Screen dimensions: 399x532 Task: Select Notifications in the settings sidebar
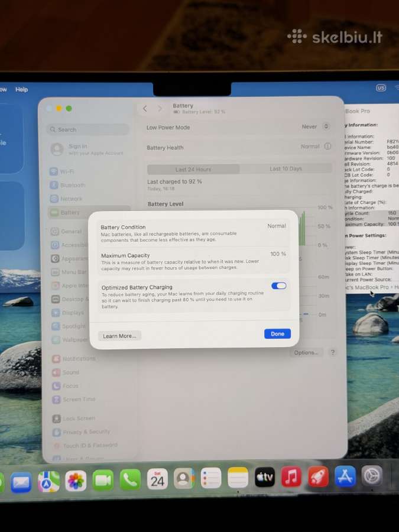coord(74,359)
